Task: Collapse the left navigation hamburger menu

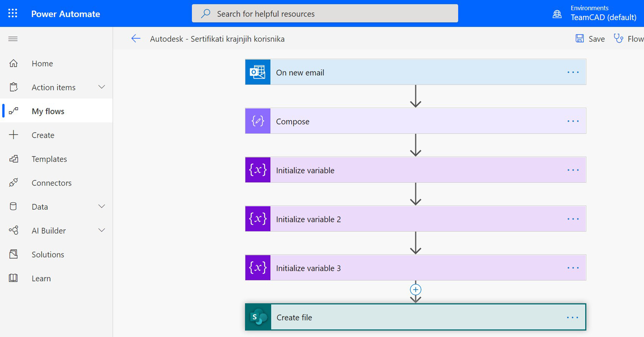Action: click(x=13, y=39)
